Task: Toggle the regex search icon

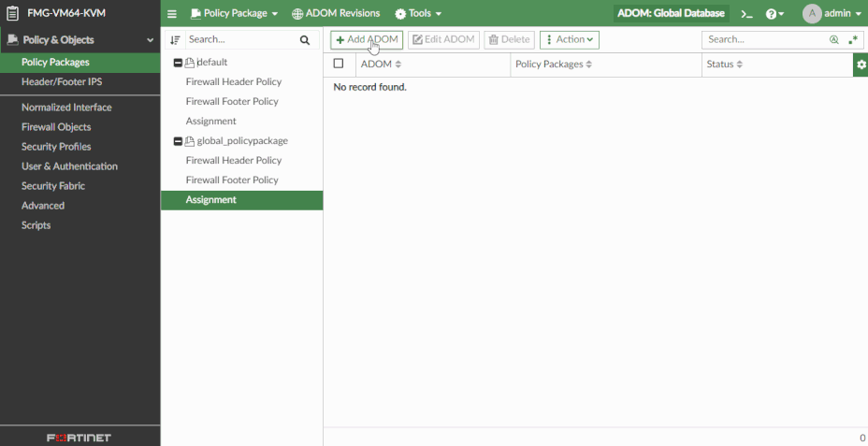Action: (853, 40)
